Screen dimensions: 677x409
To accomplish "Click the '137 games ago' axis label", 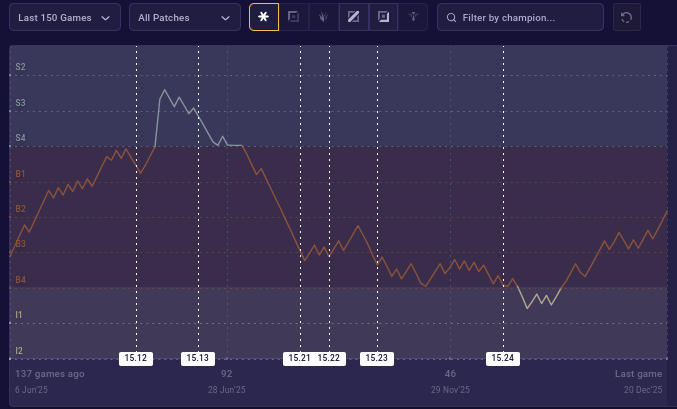I will click(x=50, y=374).
